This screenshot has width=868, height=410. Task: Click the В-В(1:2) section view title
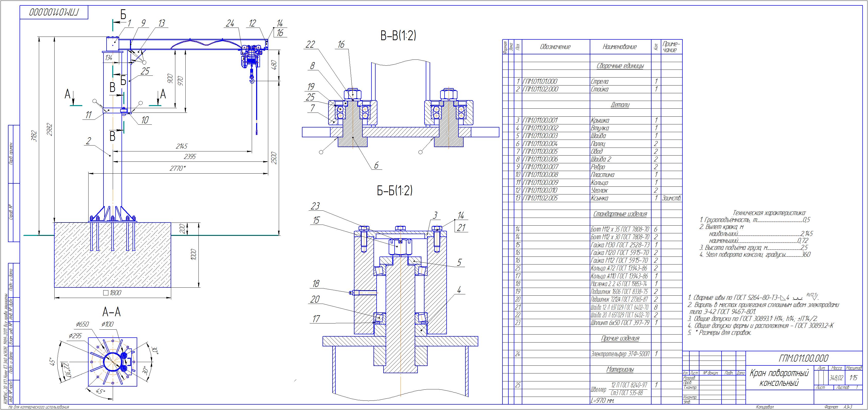tap(398, 36)
